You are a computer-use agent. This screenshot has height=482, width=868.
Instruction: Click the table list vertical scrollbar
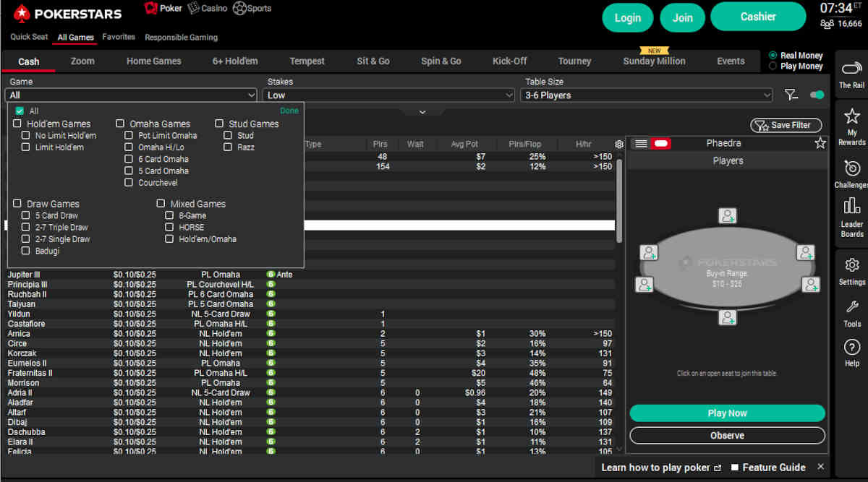(x=619, y=200)
